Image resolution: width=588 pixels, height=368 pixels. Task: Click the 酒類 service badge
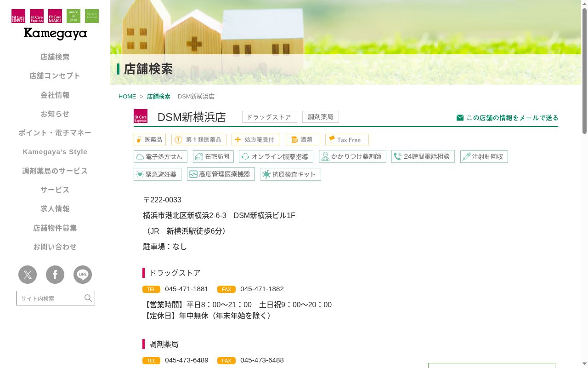303,140
